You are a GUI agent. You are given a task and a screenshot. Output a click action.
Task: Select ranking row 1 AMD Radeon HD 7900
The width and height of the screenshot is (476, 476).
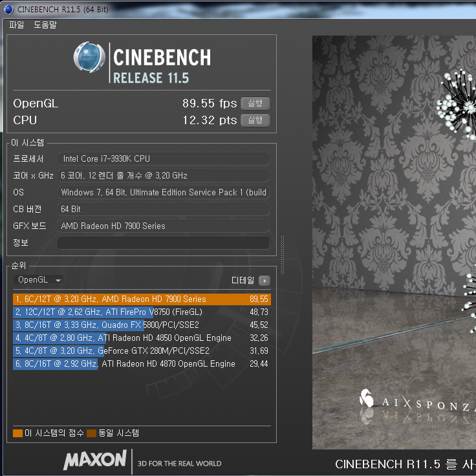[x=142, y=299]
